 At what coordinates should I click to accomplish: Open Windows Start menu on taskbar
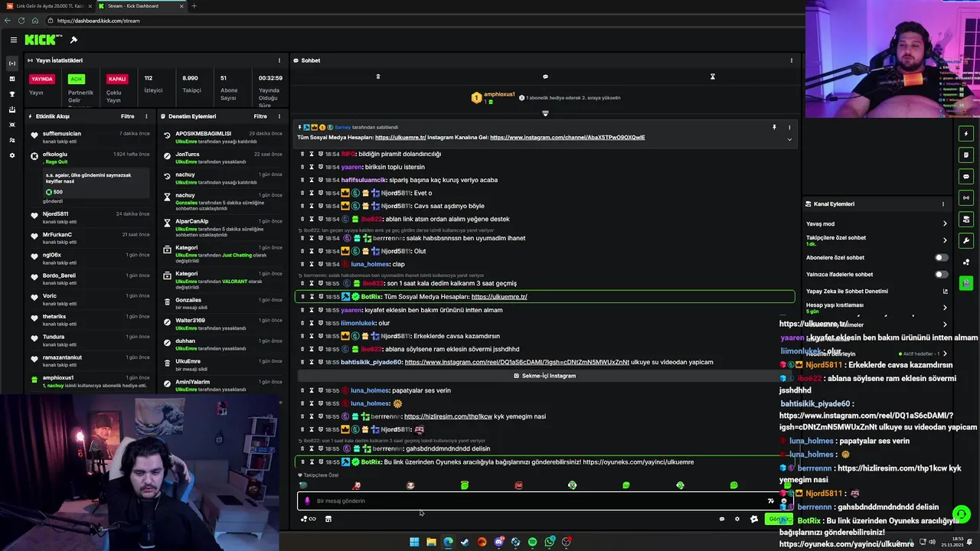pyautogui.click(x=414, y=542)
